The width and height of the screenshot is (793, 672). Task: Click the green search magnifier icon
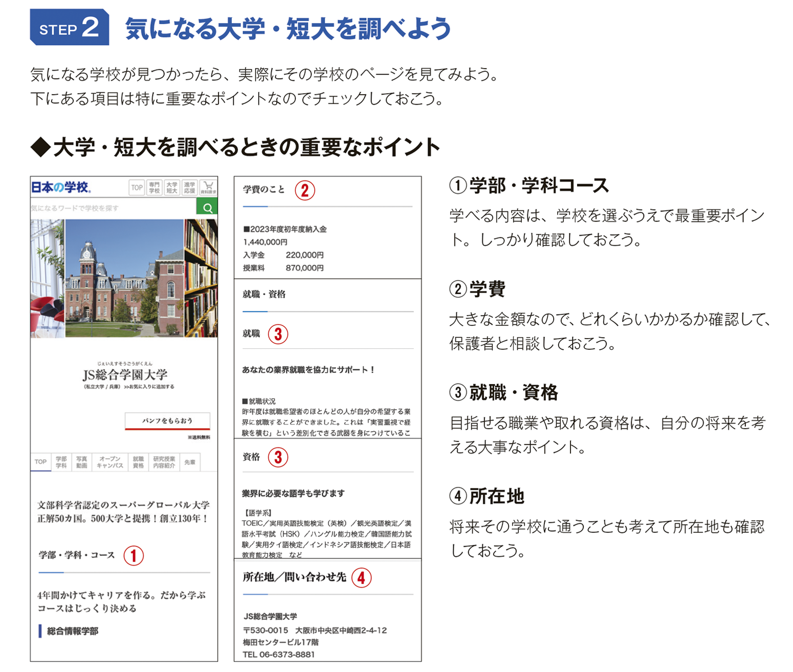(208, 207)
